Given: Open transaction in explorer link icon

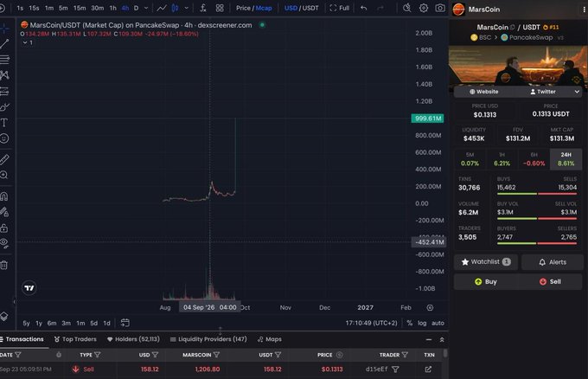Looking at the screenshot, I should [428, 369].
